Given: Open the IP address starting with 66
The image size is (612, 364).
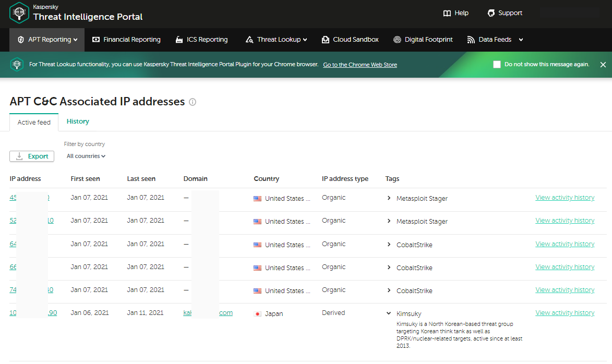Looking at the screenshot, I should tap(13, 267).
